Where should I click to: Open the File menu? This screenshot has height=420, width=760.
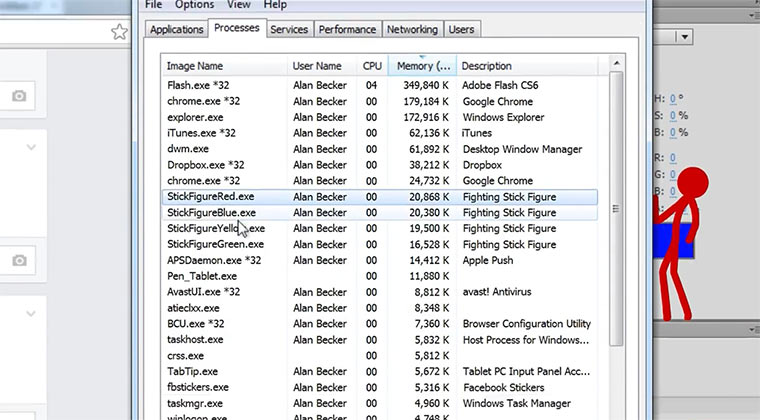tap(154, 5)
